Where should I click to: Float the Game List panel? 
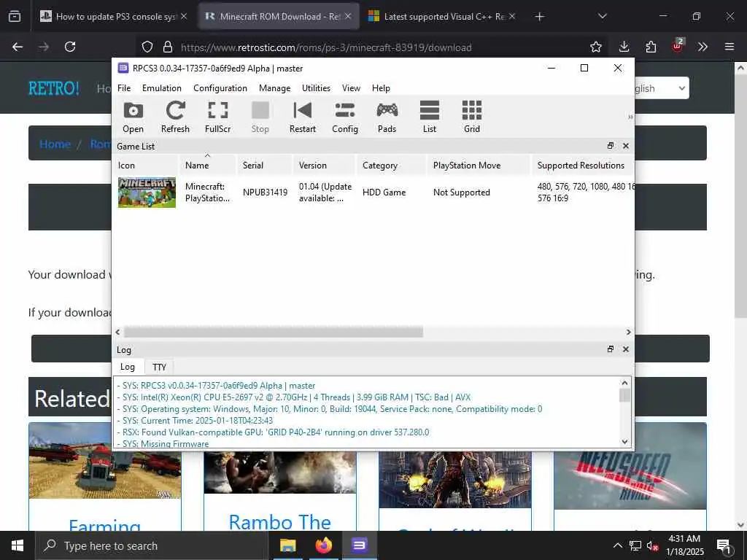pos(611,146)
